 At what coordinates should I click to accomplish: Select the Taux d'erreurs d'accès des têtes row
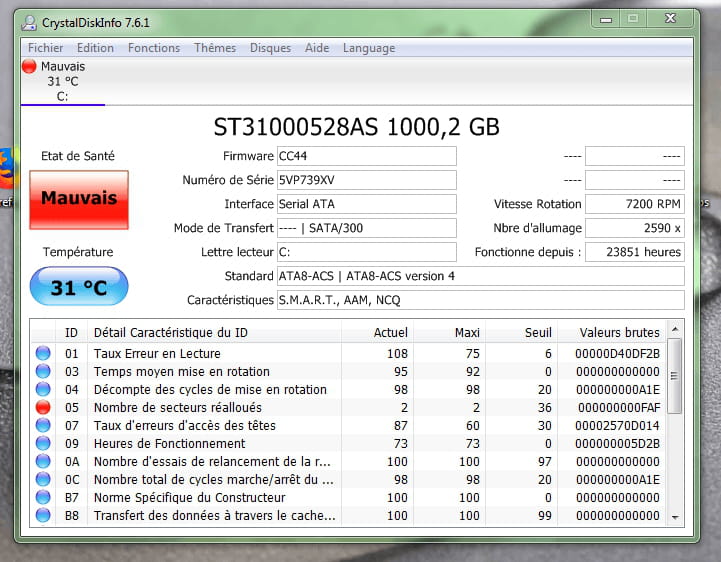tap(349, 425)
